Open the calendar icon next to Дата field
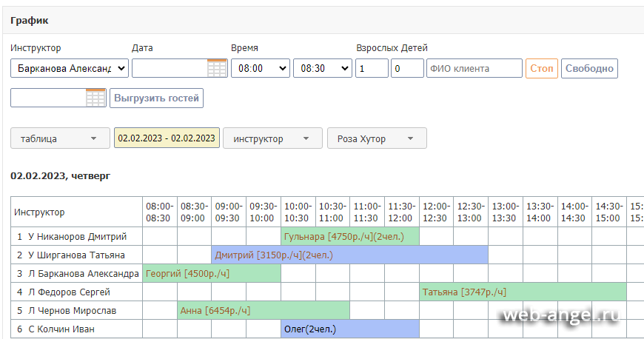The height and width of the screenshot is (339, 644). pyautogui.click(x=217, y=69)
